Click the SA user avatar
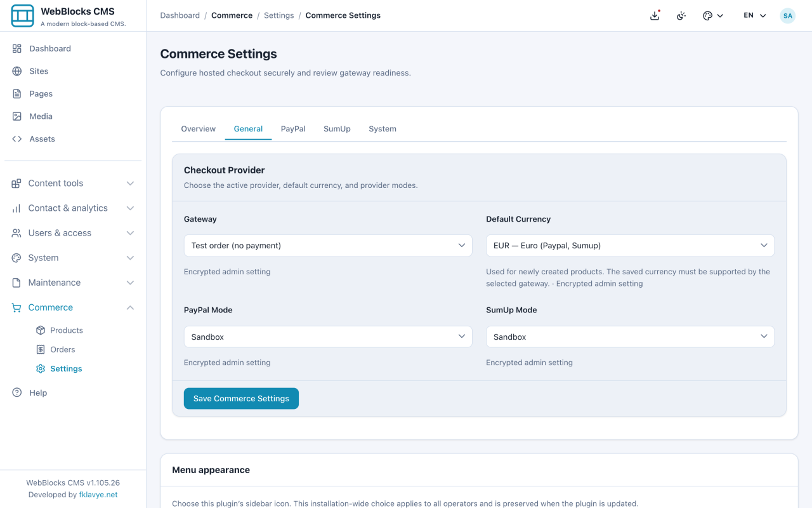 click(787, 15)
